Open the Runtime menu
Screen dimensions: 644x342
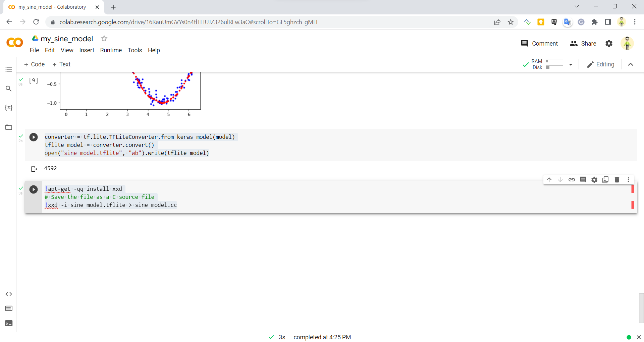pyautogui.click(x=111, y=50)
